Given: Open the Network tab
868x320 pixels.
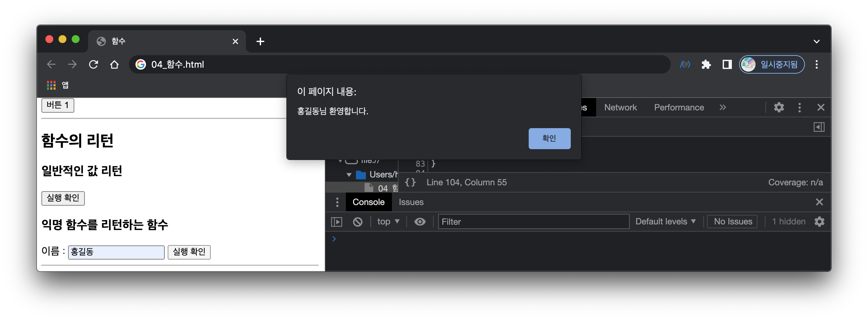Looking at the screenshot, I should point(620,107).
